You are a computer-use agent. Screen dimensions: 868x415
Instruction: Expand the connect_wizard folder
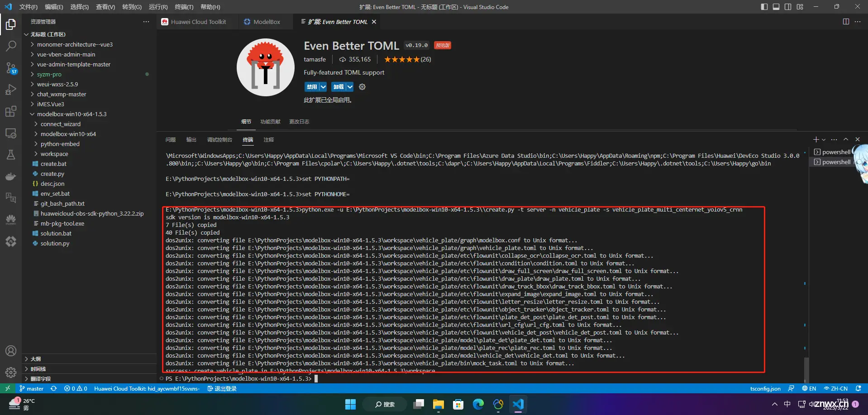click(x=36, y=124)
